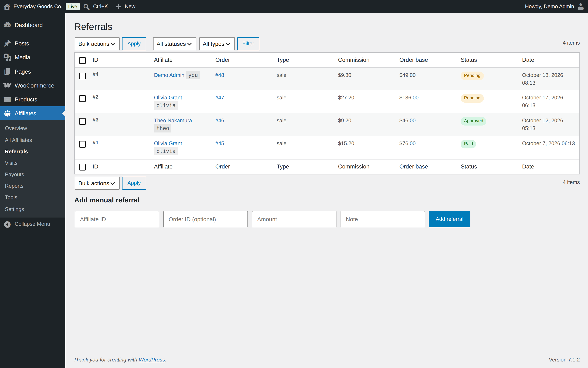Open the Tools submenu item
This screenshot has width=588, height=368.
click(x=11, y=197)
